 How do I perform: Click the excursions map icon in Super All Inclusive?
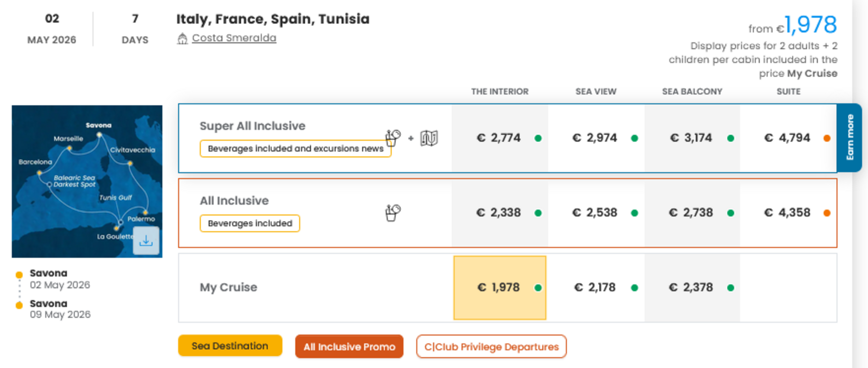click(x=429, y=138)
